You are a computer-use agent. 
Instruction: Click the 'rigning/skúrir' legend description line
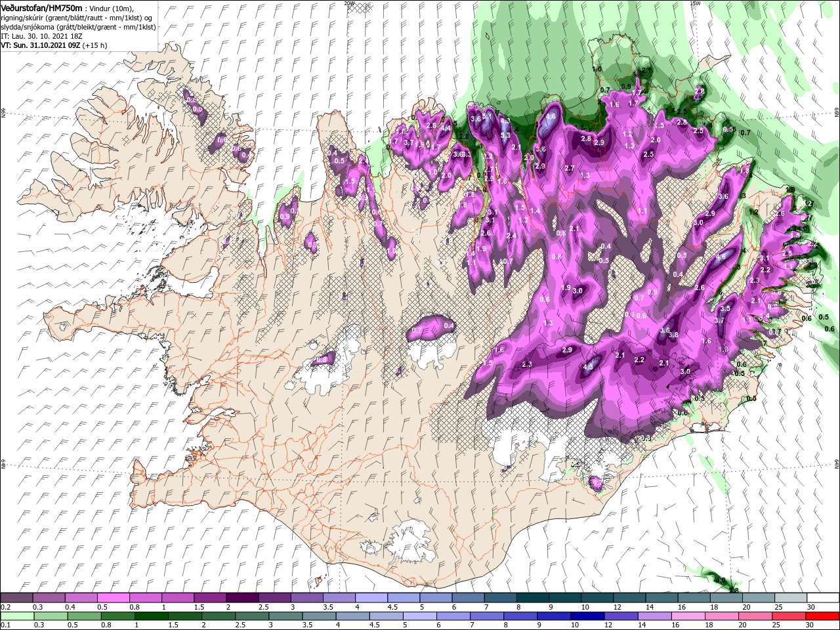pos(77,17)
